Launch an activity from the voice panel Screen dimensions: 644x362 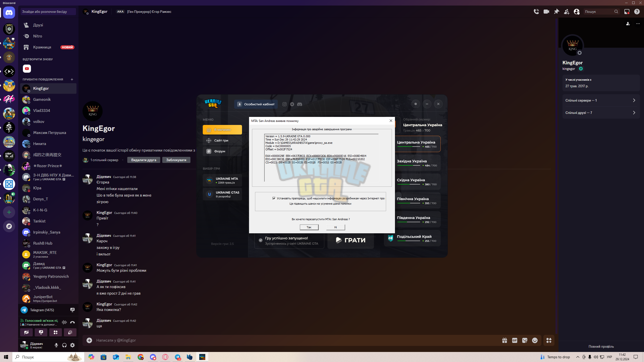(x=56, y=332)
